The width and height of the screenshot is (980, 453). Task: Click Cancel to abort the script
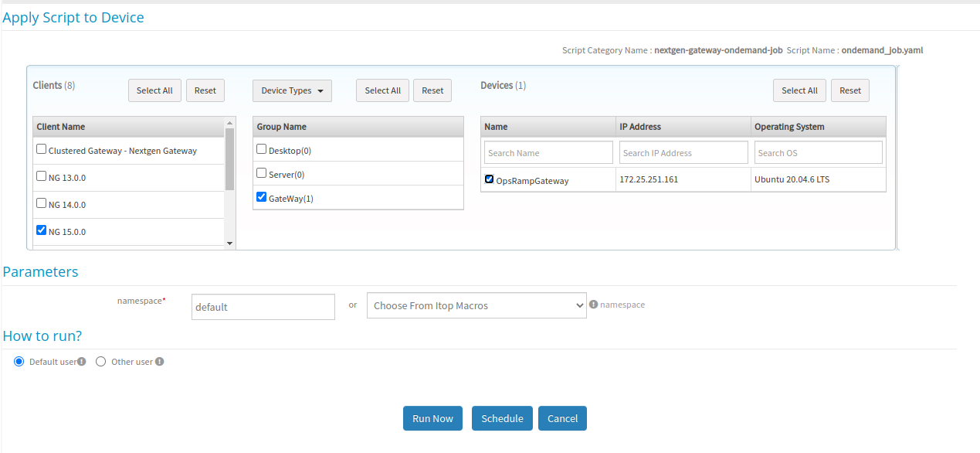click(x=562, y=418)
